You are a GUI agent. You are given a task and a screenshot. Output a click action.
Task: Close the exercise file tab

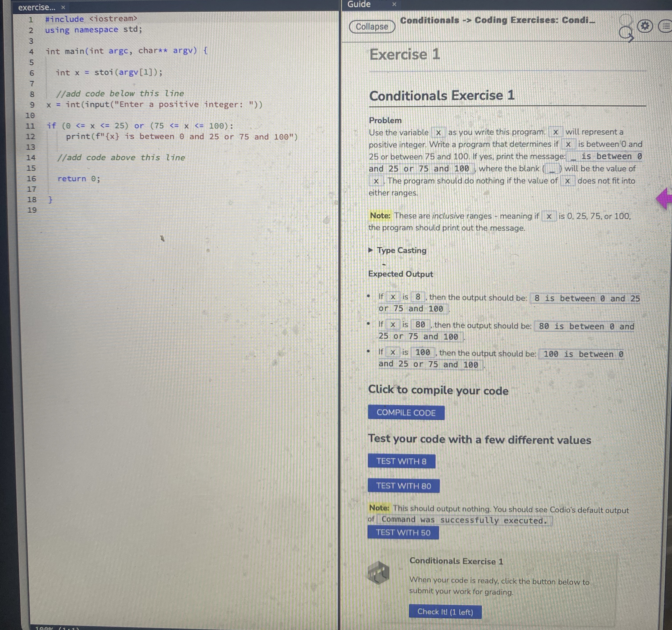63,7
